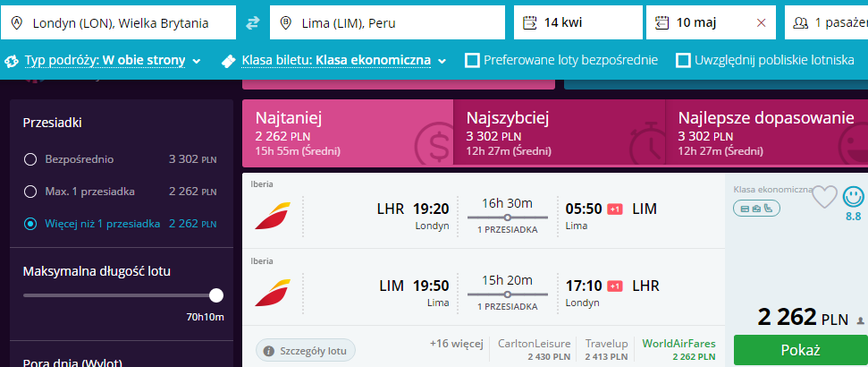Click Iberia logo on the outbound LHR flight

[273, 216]
